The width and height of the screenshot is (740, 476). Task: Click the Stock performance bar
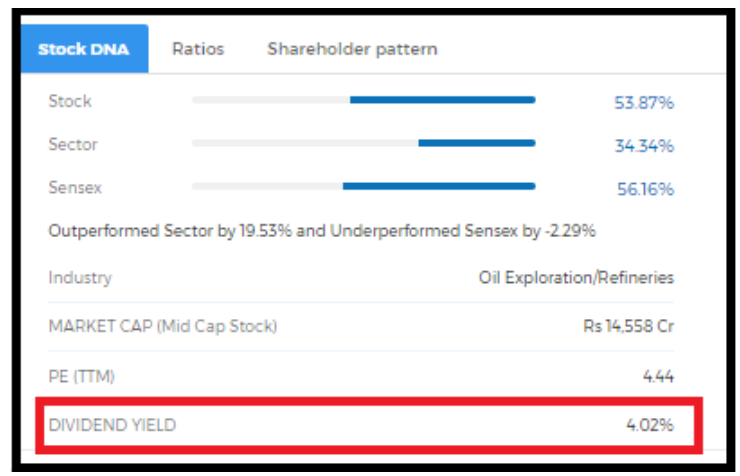[363, 100]
